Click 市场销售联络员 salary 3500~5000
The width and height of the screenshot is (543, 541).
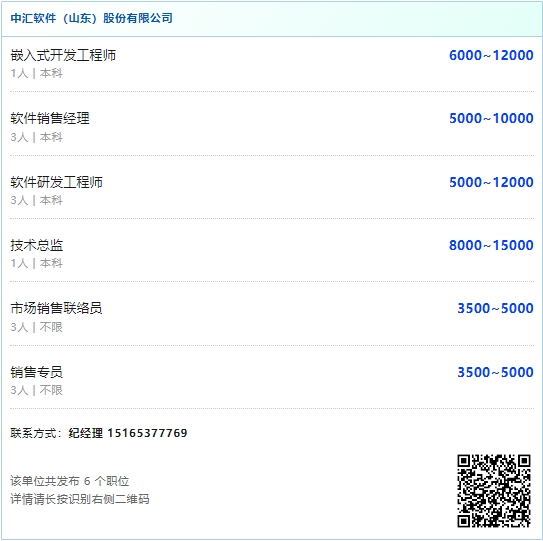click(x=495, y=308)
